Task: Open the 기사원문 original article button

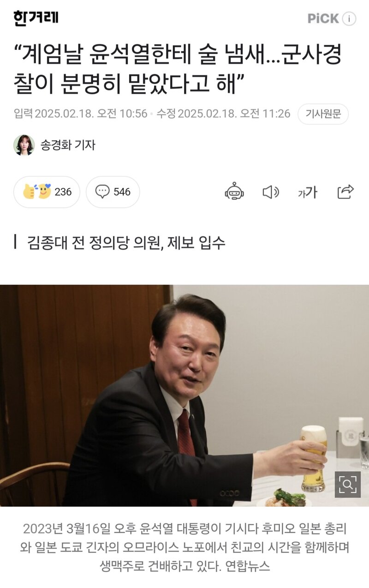Action: (323, 114)
